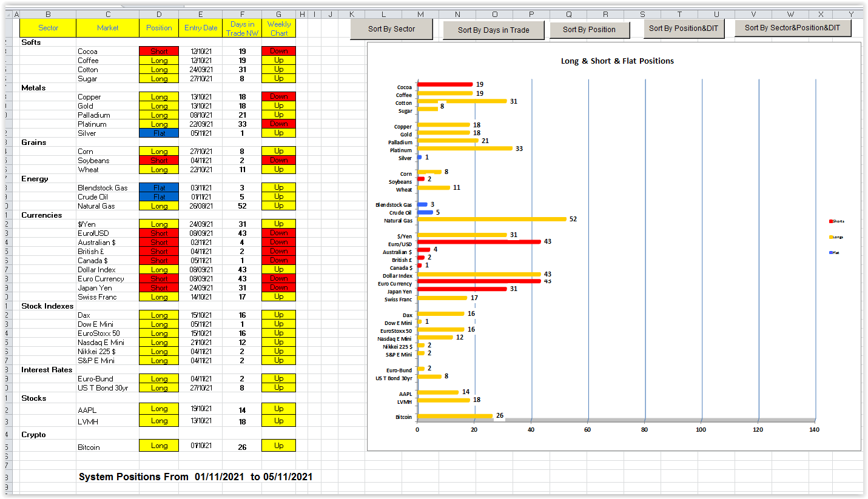Select the Nasdaq E Mini market cell

coord(108,343)
